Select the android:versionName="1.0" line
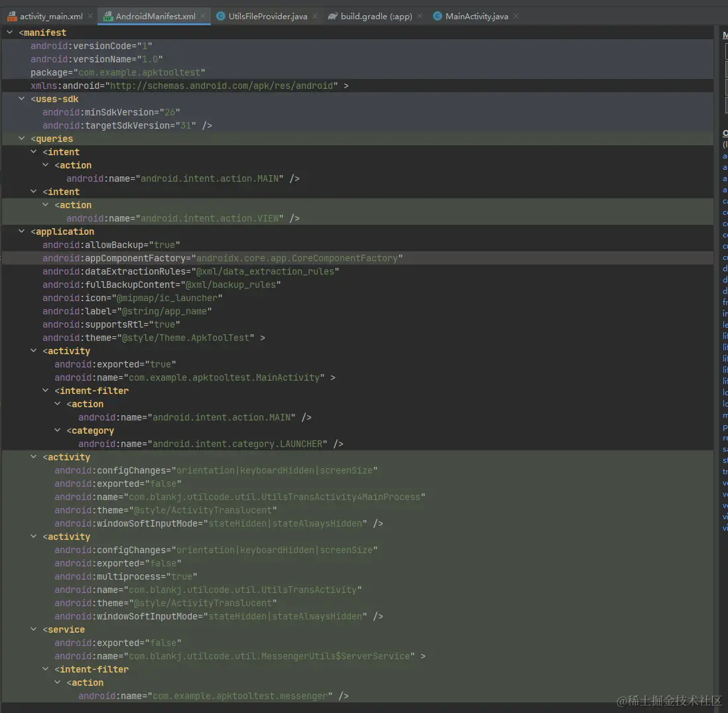 coord(97,59)
